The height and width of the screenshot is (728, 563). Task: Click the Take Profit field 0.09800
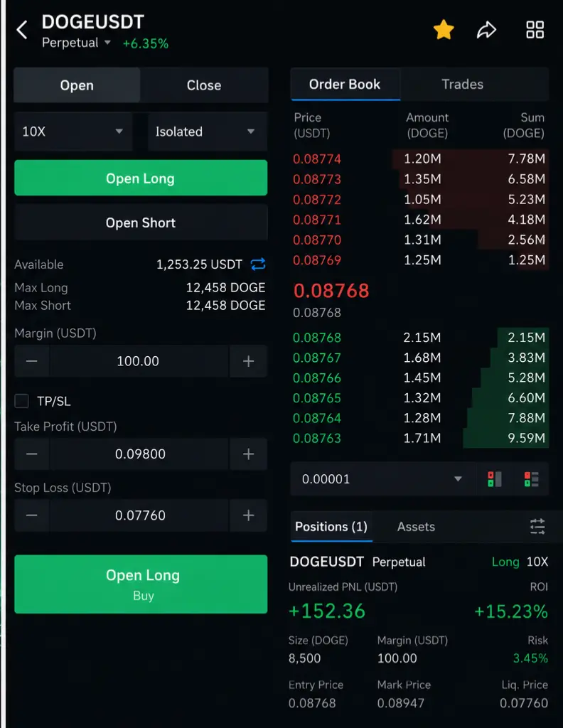[140, 454]
